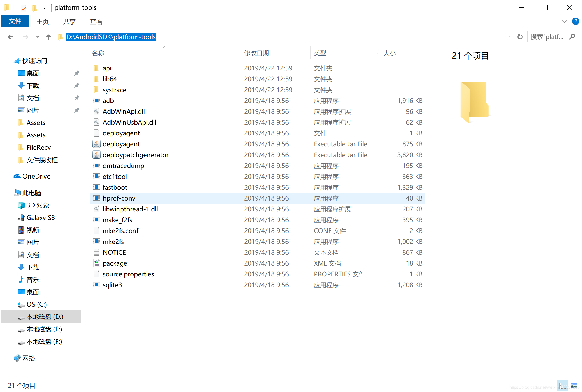The width and height of the screenshot is (582, 392).
Task: Open 本地磁盘 (F:) drive
Action: pyautogui.click(x=44, y=342)
